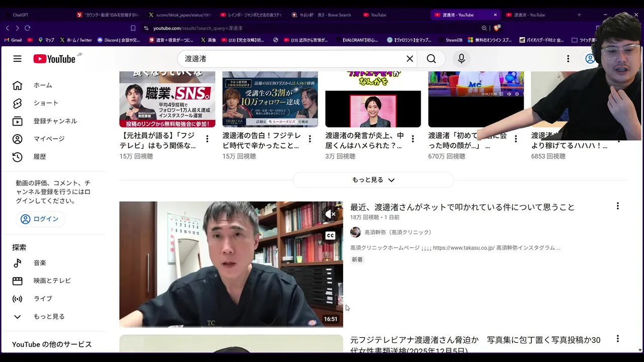The height and width of the screenshot is (362, 644).
Task: Open options for 【元社員が語る】 short
Action: pos(207,139)
